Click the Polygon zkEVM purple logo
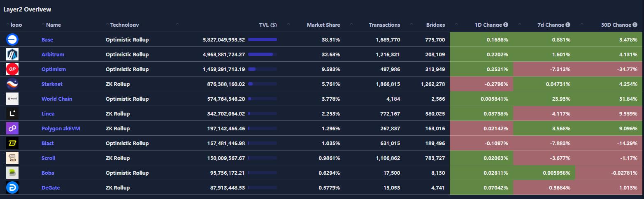The image size is (644, 199). [x=12, y=129]
